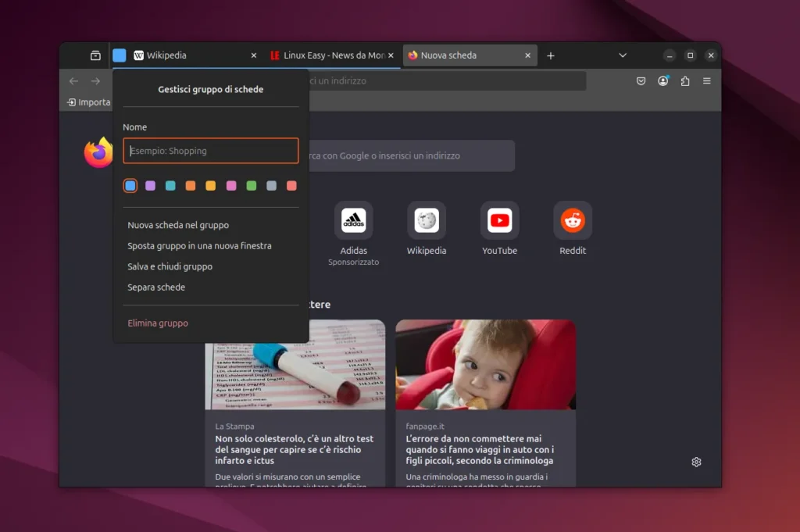Select the blue group color

click(x=130, y=186)
